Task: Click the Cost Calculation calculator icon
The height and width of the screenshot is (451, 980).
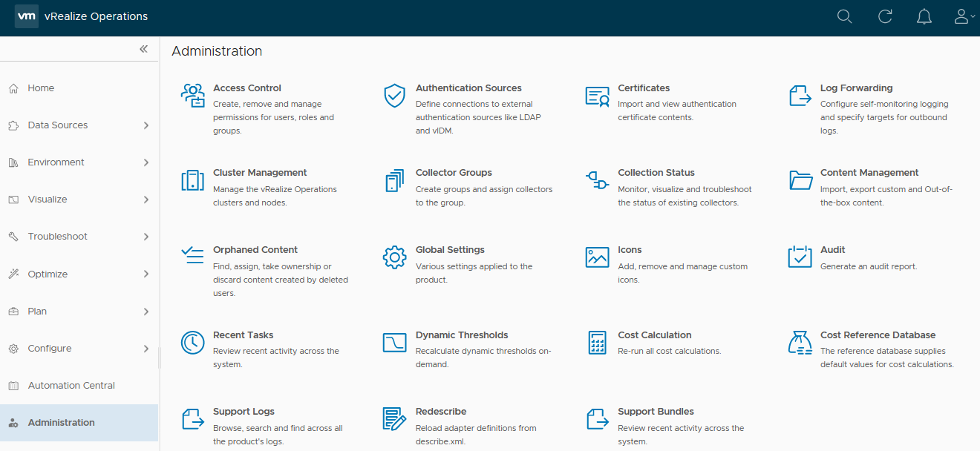Action: coord(597,342)
